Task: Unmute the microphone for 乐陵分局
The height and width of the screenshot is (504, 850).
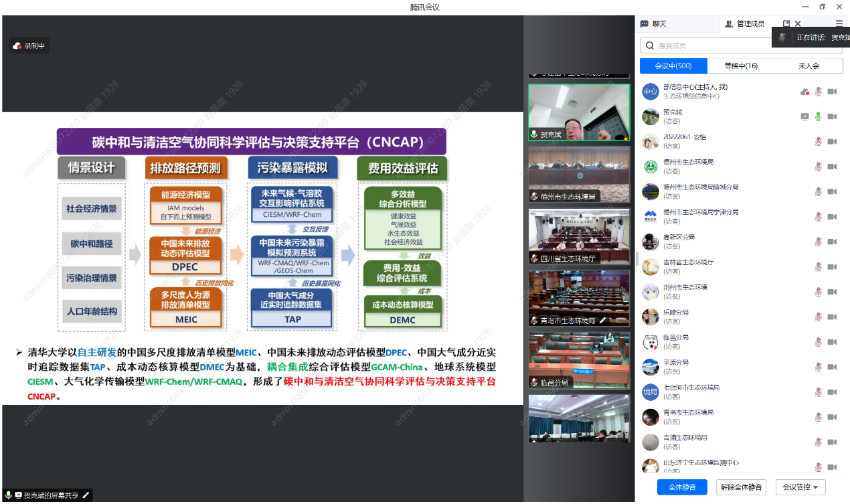Action: click(818, 317)
